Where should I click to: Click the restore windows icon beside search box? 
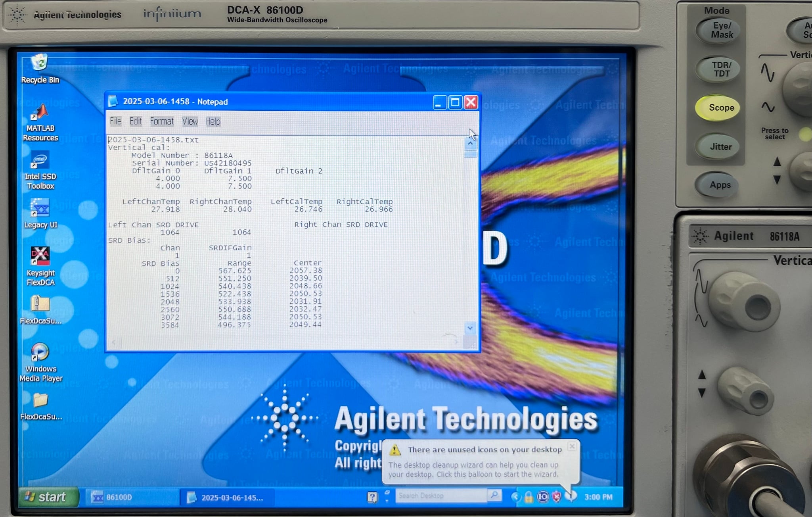[x=387, y=492]
